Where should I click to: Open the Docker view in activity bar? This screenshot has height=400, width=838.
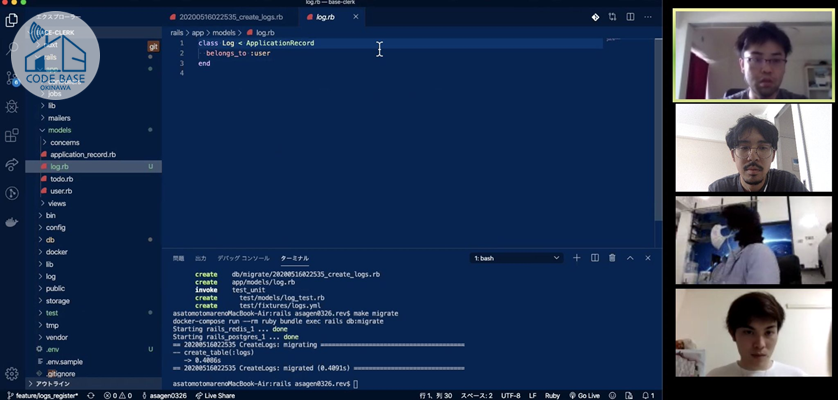click(12, 221)
